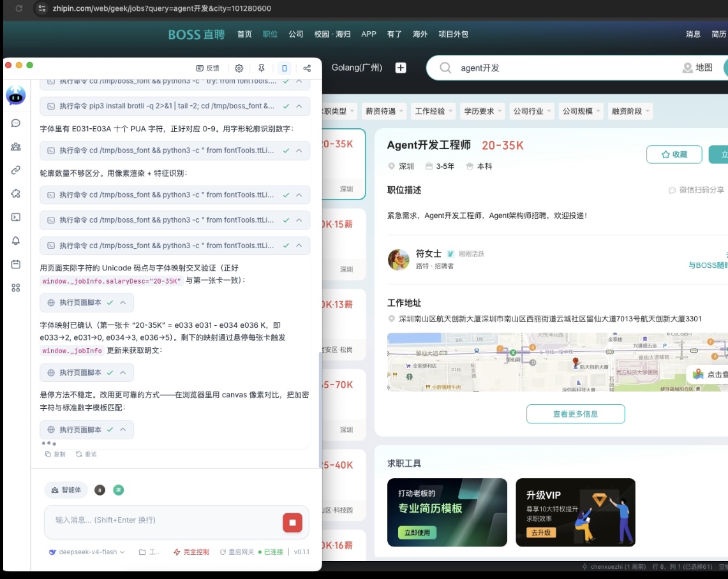Click the message input field 输入消息...
Viewport: 728px width, 579px height.
tap(163, 520)
